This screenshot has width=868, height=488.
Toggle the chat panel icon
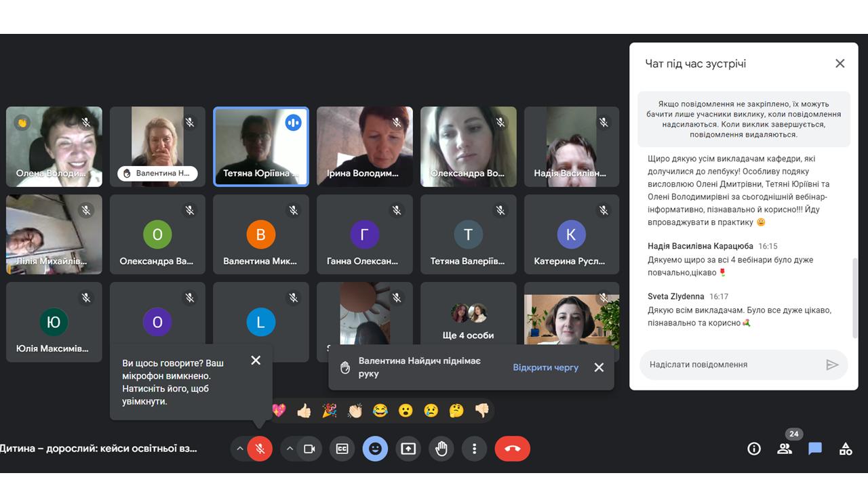[814, 449]
